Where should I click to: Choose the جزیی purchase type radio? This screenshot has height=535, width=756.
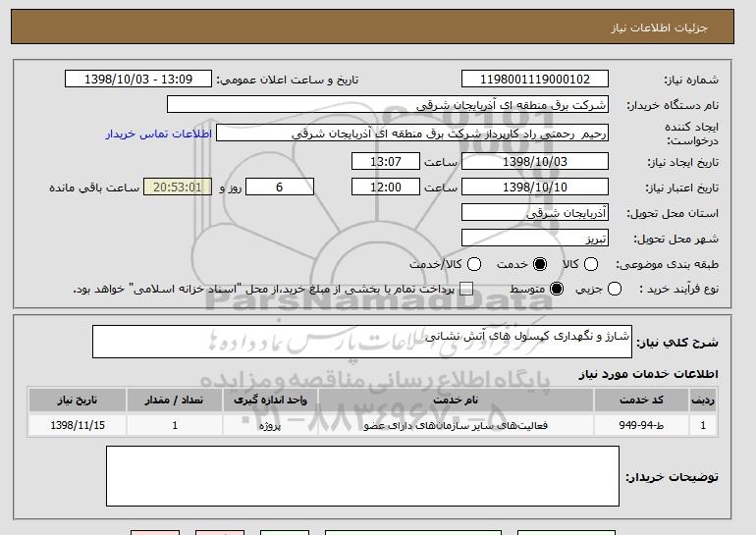tap(615, 289)
